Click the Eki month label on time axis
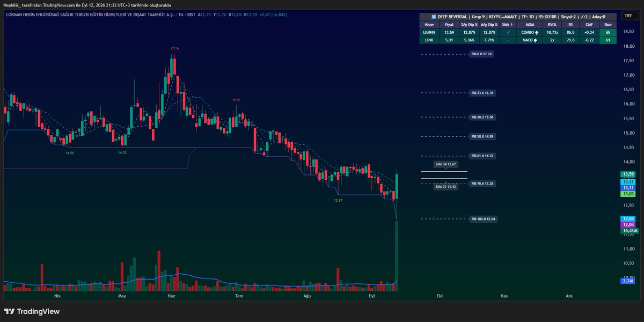 point(439,296)
